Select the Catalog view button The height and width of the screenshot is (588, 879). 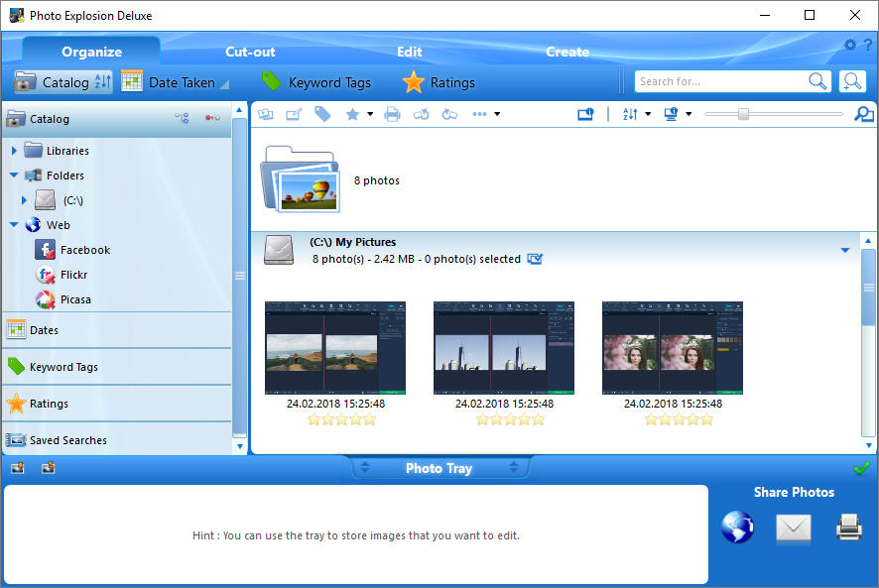(63, 82)
